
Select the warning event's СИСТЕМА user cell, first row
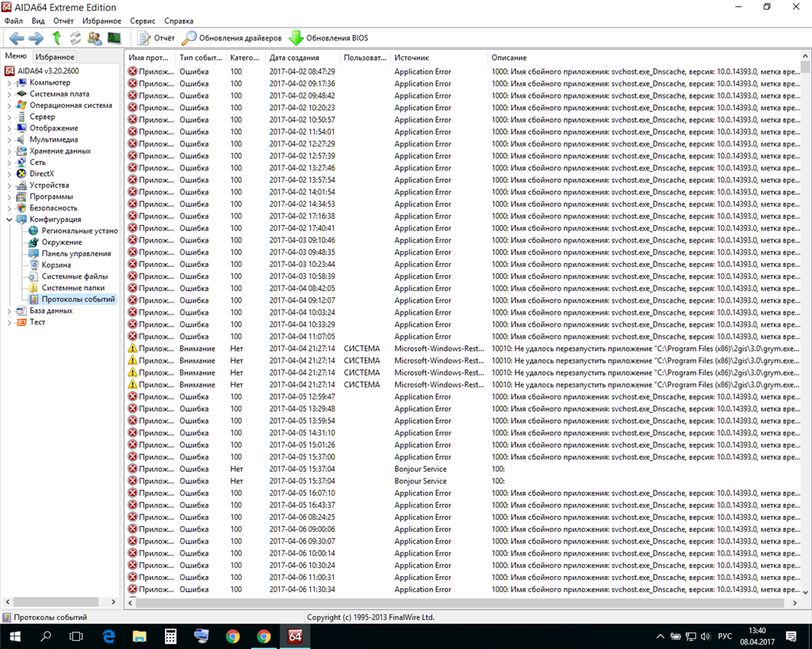pyautogui.click(x=362, y=349)
